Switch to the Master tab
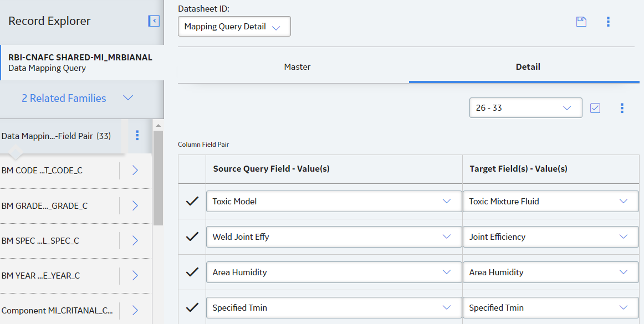This screenshot has width=644, height=324. click(x=298, y=67)
